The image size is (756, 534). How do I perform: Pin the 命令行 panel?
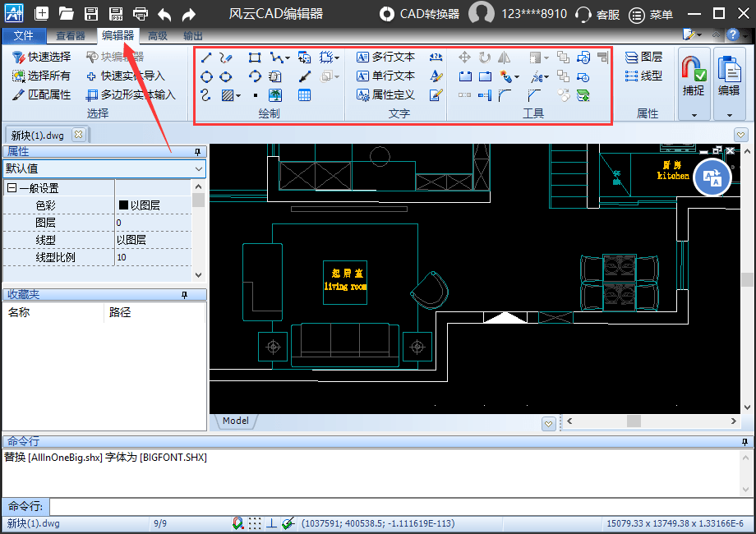[745, 441]
